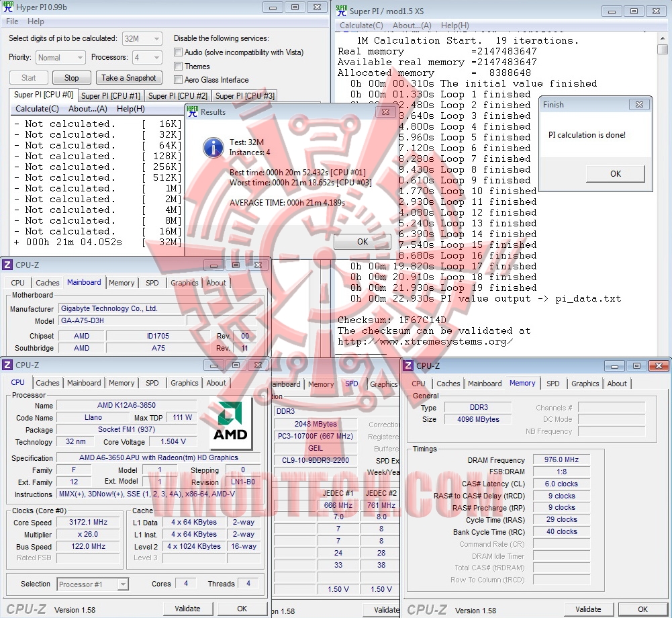672x618 pixels.
Task: Click the Hyper PI title bar icon
Action: point(7,7)
